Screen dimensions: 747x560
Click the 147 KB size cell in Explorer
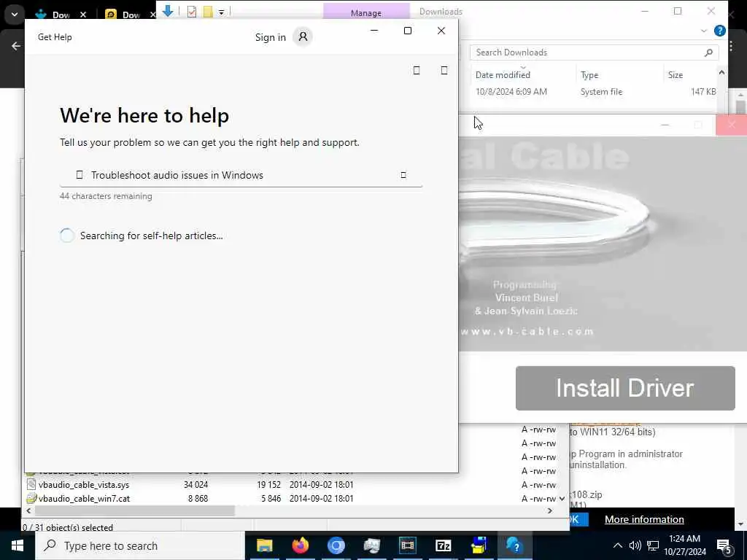[703, 91]
